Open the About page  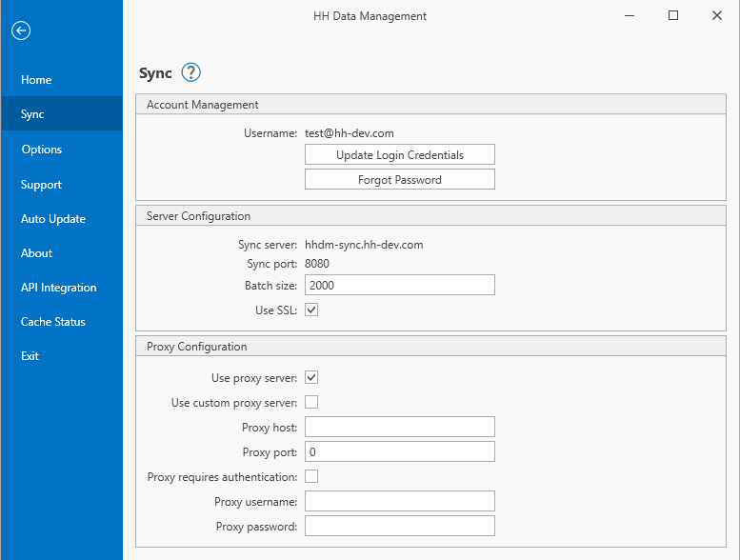point(37,253)
